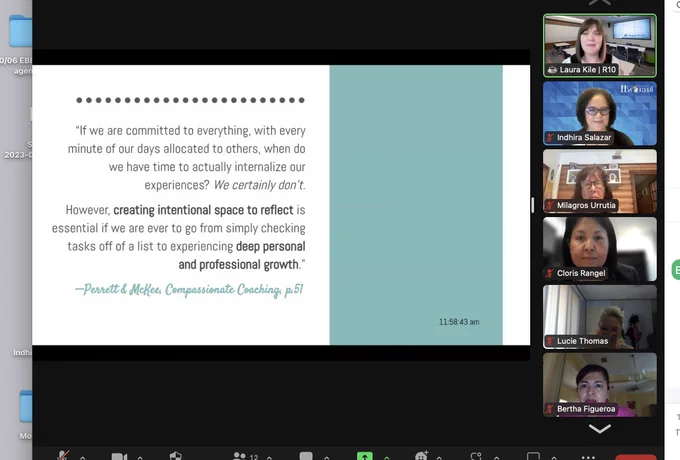Expand the caret next to Participants
The width and height of the screenshot is (680, 460).
(x=269, y=457)
